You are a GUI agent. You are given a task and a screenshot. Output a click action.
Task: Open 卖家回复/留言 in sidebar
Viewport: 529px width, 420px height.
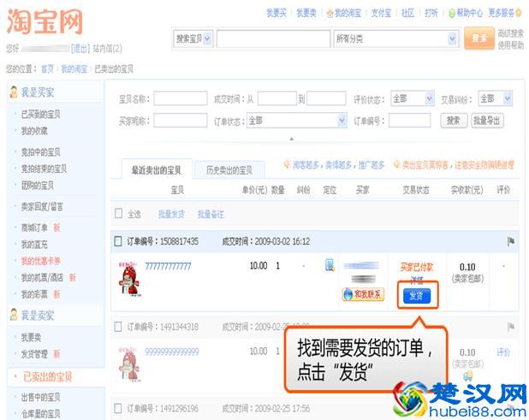click(42, 206)
